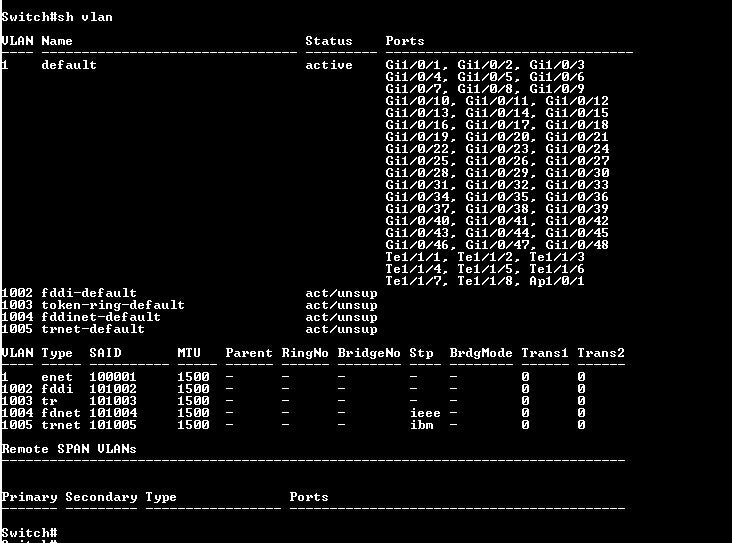
Task: Select port 'Te1/1/8' in the list
Action: (x=485, y=281)
